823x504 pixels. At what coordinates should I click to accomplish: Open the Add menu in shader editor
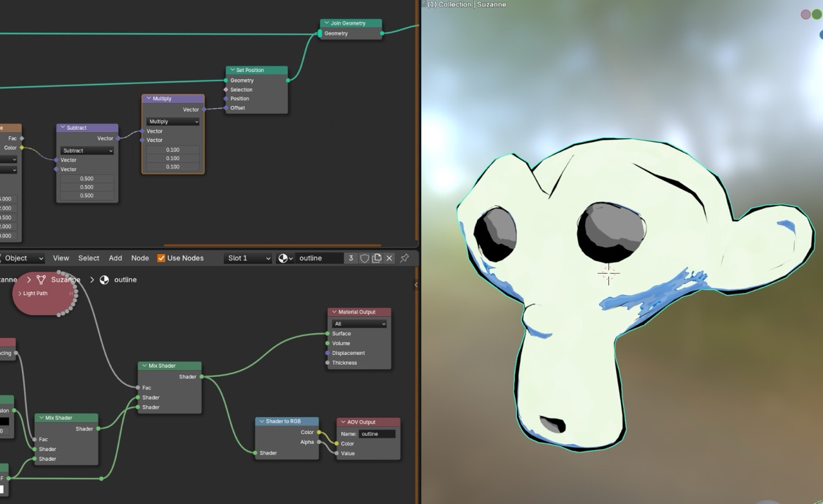pos(116,258)
